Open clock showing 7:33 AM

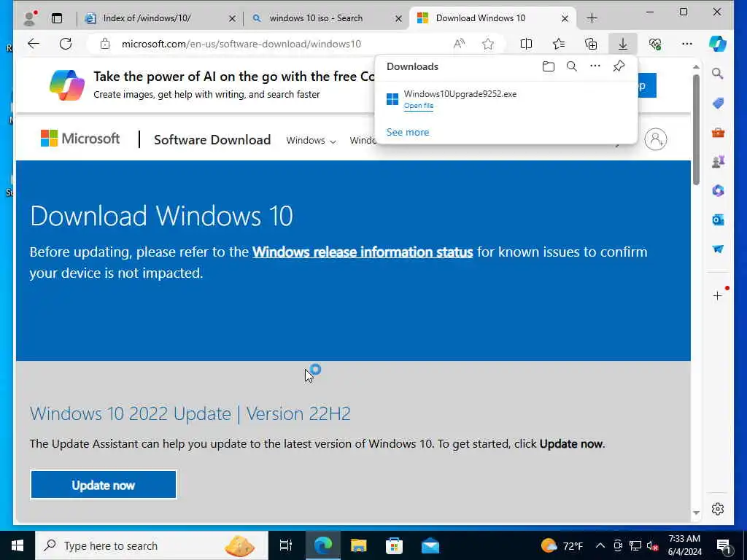[x=684, y=545]
